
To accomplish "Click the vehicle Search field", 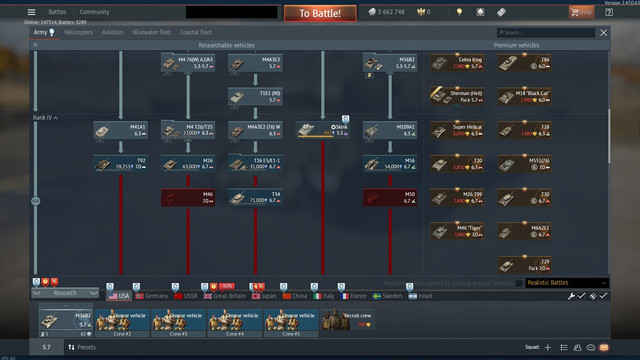I will tap(546, 33).
